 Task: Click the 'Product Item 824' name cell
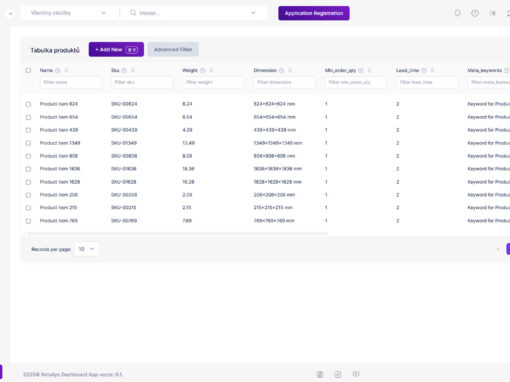[59, 104]
